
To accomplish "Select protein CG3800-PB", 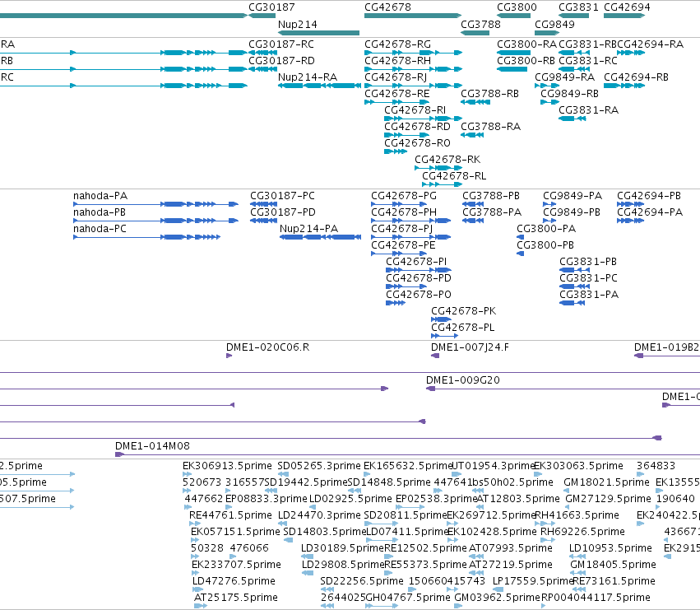I will [x=520, y=254].
